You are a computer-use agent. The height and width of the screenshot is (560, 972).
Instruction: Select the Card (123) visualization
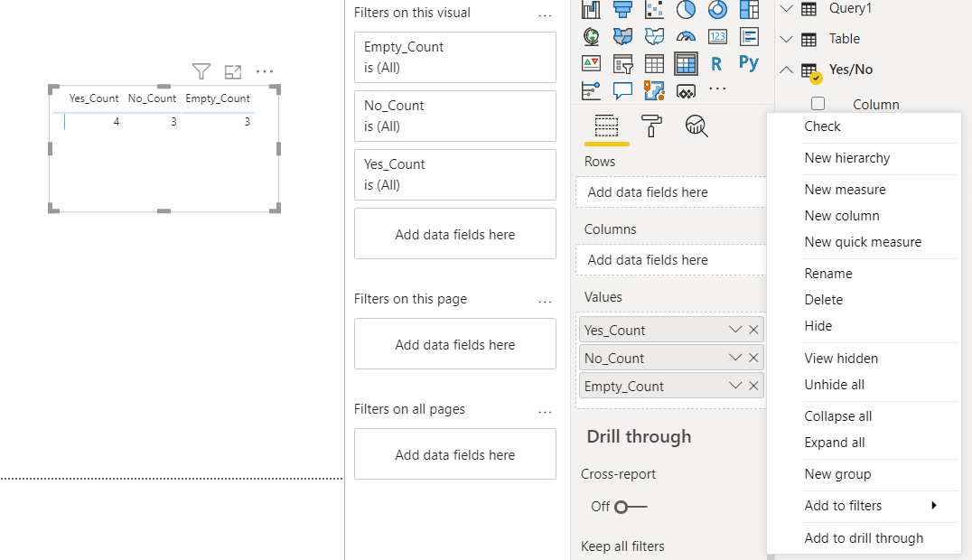717,37
